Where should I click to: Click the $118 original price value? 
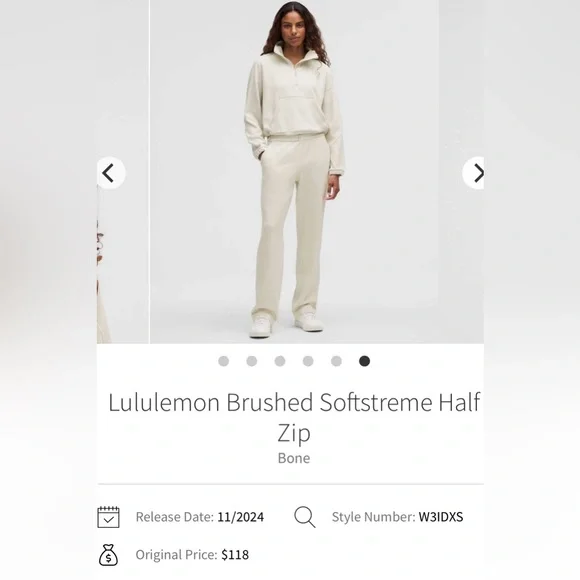(x=235, y=555)
